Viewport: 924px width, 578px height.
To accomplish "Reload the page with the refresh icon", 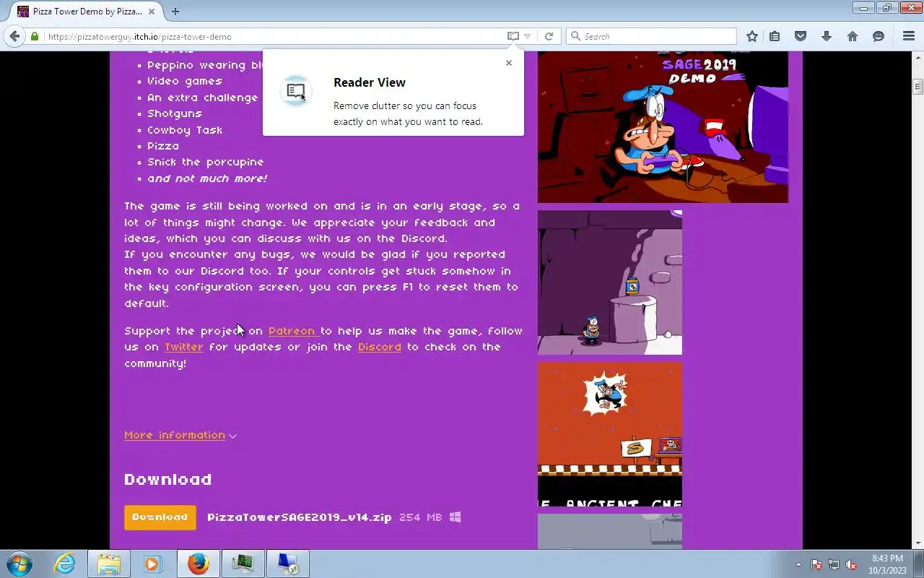I will coord(549,36).
